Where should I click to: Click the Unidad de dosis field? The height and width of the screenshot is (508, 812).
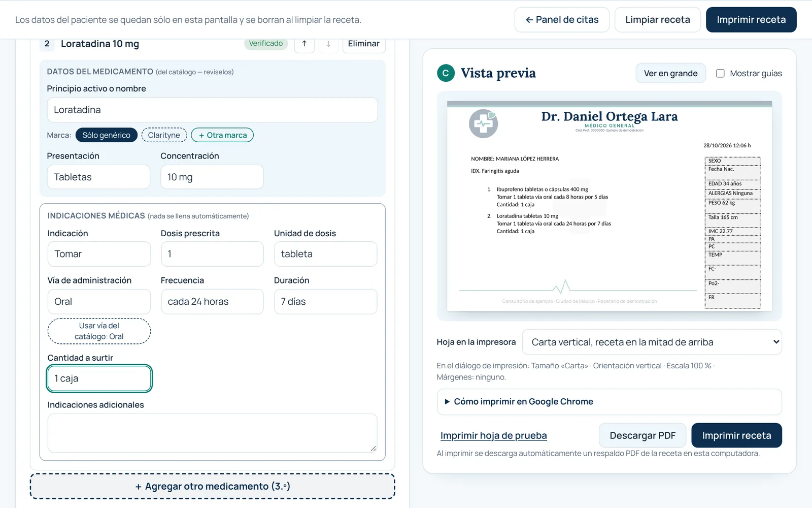coord(325,254)
